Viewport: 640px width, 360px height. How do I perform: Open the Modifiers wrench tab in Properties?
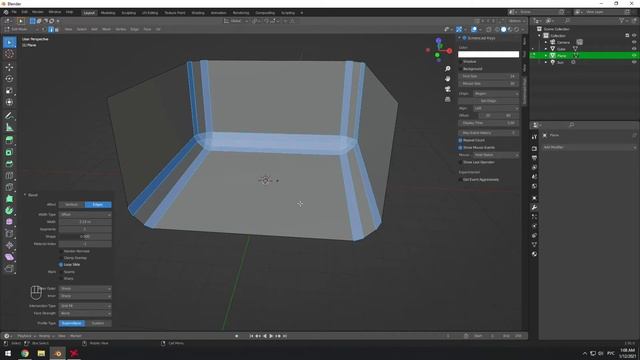(x=534, y=207)
